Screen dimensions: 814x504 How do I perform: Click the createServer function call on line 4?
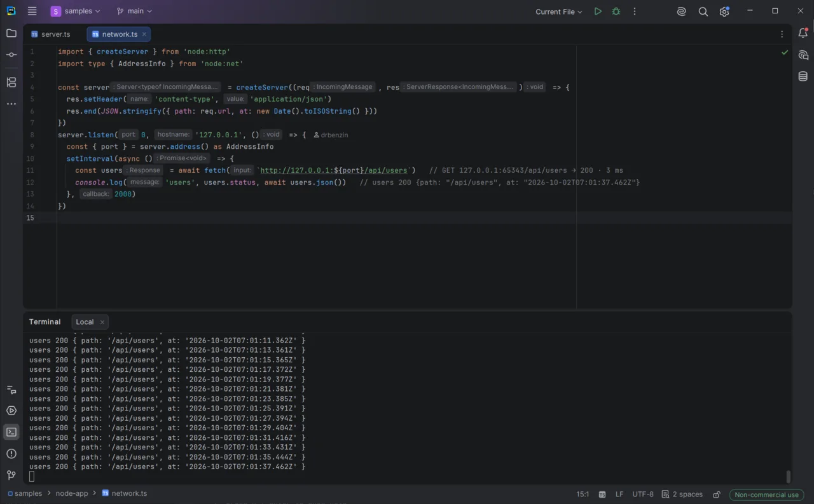click(x=262, y=87)
